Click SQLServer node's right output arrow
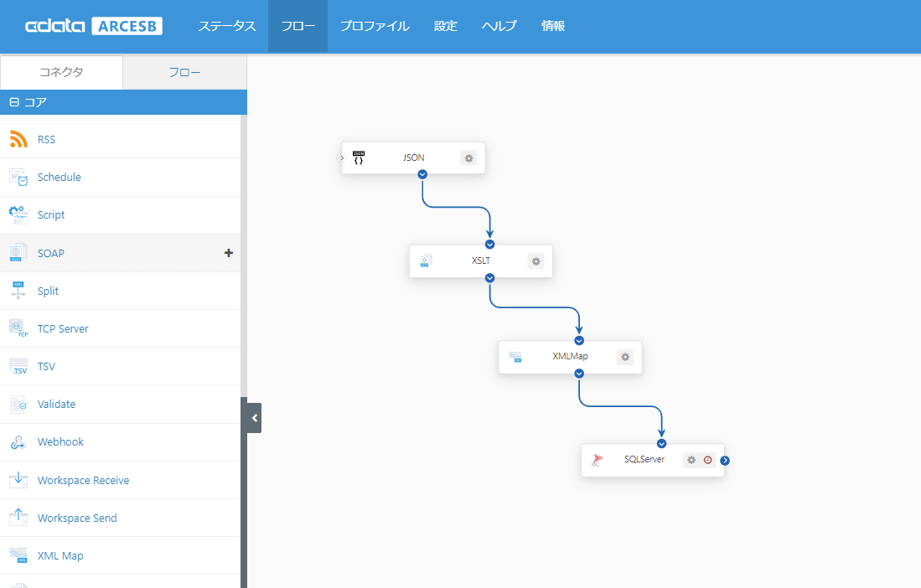The width and height of the screenshot is (921, 588). point(725,460)
